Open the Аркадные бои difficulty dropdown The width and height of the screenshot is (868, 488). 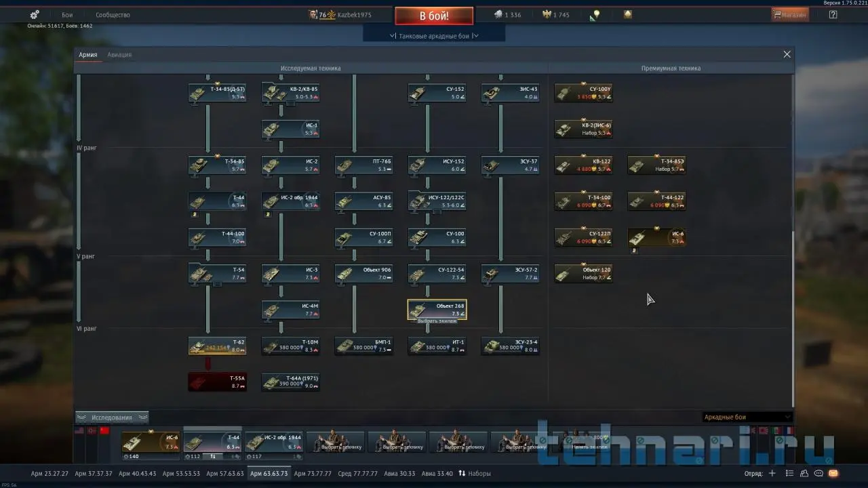tap(747, 418)
